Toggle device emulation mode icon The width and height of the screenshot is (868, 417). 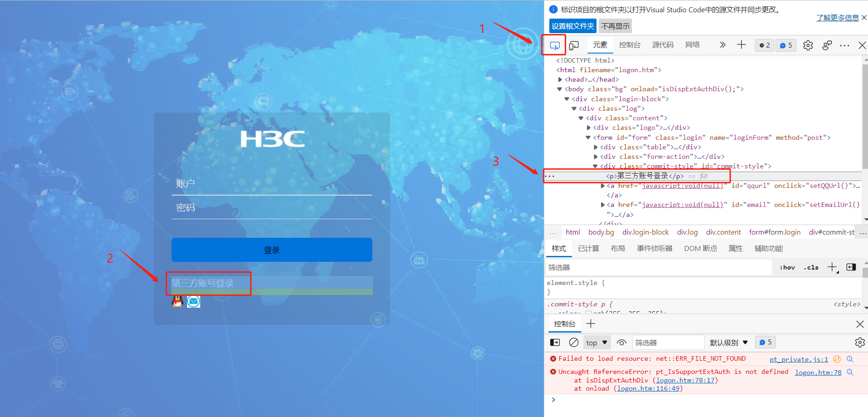[x=574, y=45]
